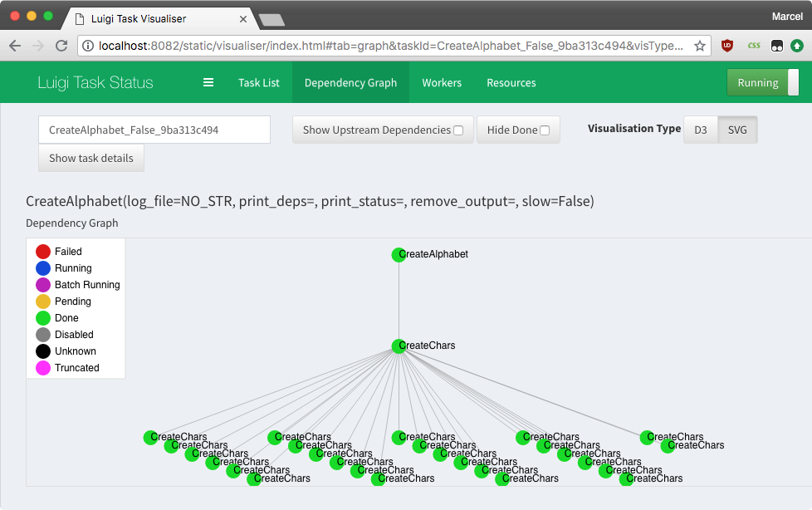
Task: Open the Task List tab
Action: 258,82
